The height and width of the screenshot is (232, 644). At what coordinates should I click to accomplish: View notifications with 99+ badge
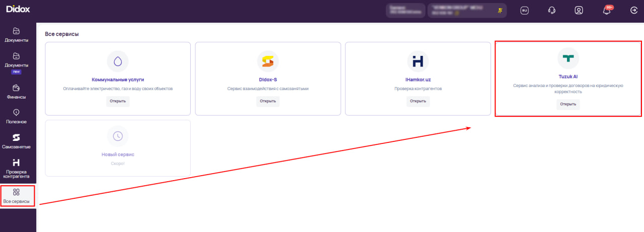pos(607,11)
